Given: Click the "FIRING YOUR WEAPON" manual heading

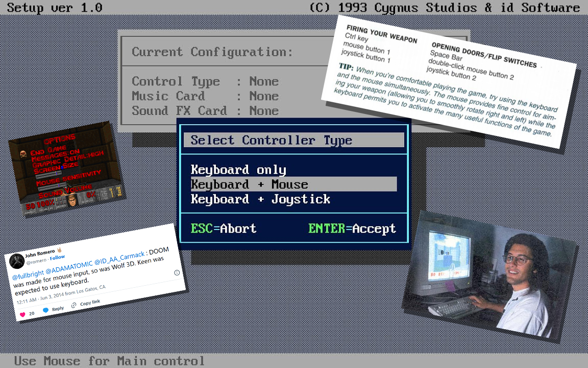Looking at the screenshot, I should tap(382, 34).
